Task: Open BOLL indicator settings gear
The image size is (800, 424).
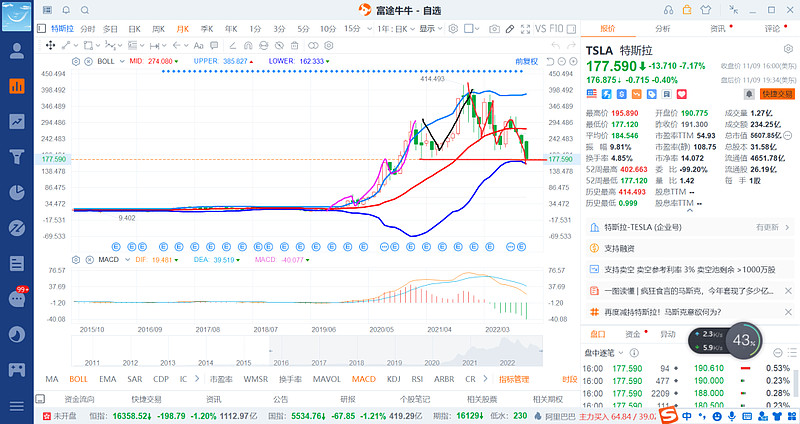Action: [76, 61]
